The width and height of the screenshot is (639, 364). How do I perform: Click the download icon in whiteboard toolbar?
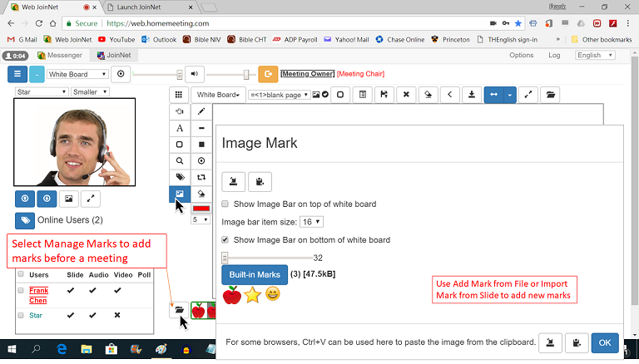(x=472, y=95)
